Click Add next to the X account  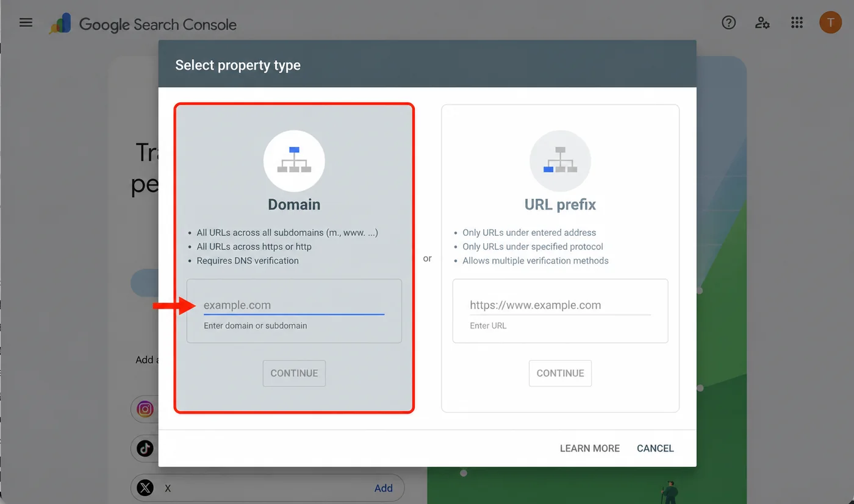click(384, 488)
